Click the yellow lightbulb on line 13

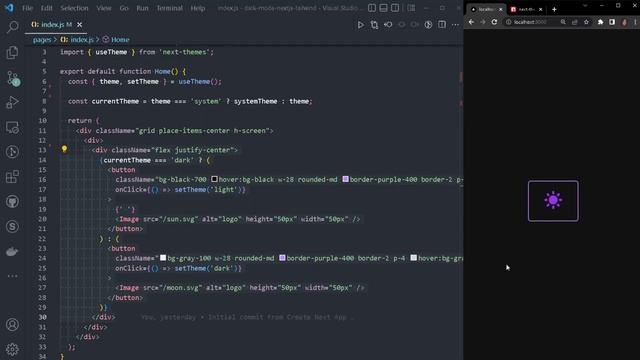tap(64, 149)
